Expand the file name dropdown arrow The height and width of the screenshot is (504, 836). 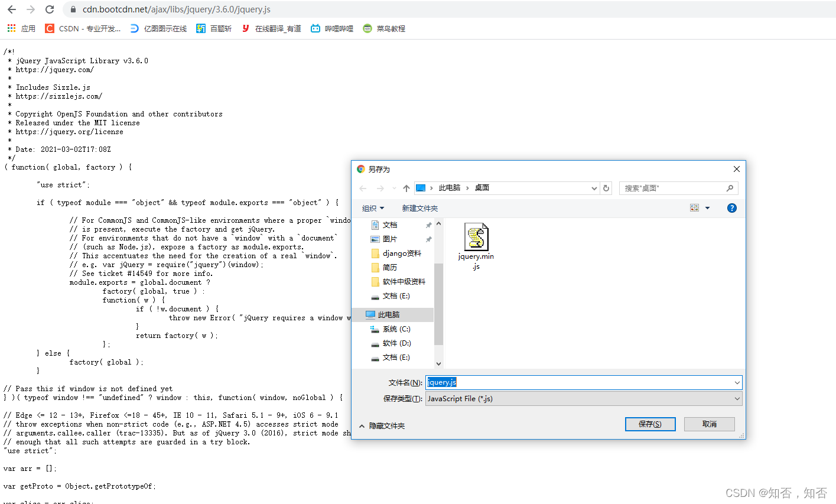click(x=737, y=382)
